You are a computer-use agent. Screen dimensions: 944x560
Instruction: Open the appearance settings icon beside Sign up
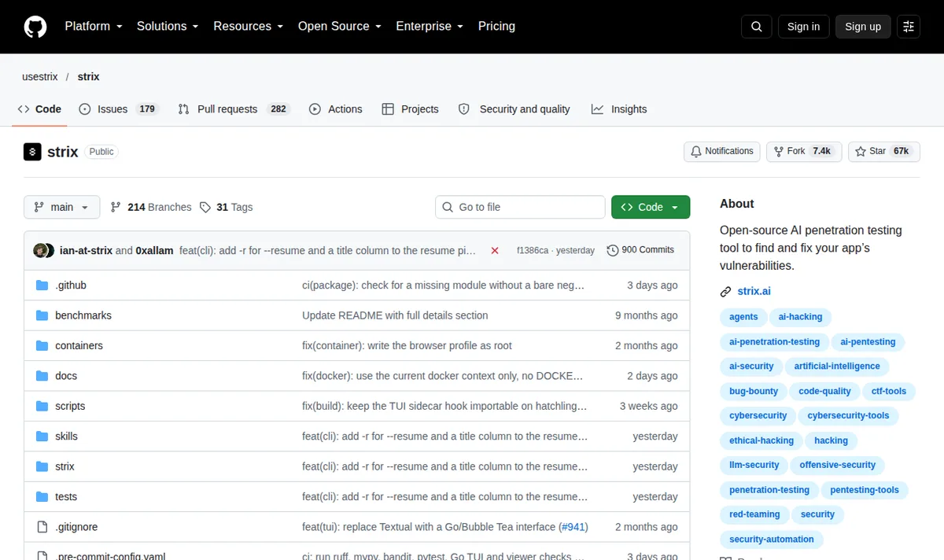click(909, 27)
